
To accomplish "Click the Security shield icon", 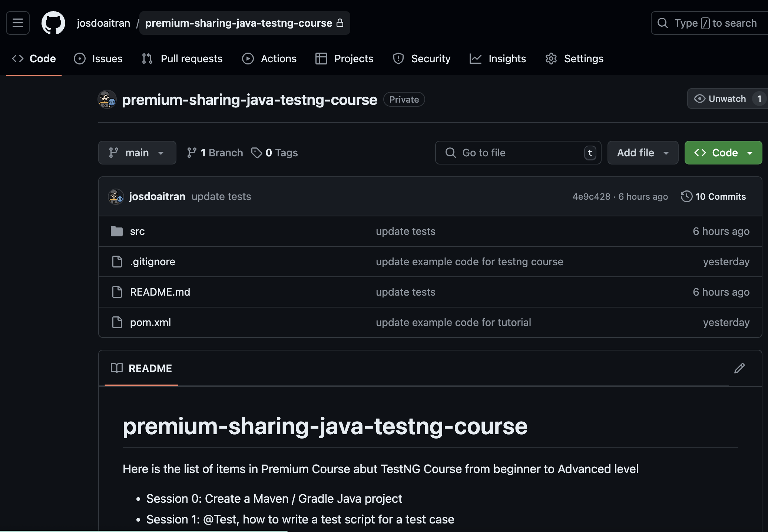I will [x=398, y=59].
